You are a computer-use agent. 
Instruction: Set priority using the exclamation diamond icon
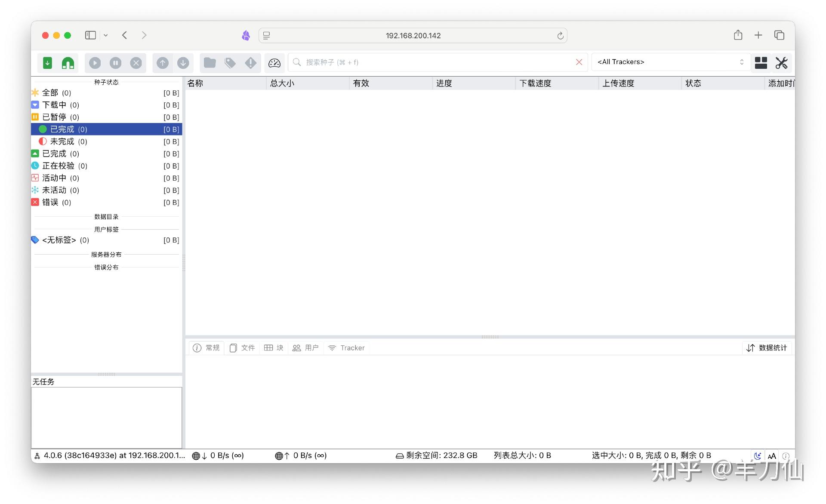click(251, 62)
